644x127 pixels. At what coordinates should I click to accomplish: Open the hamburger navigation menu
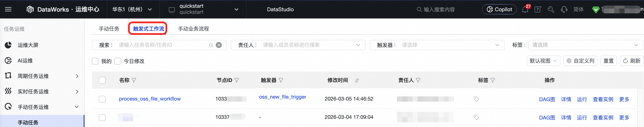[8, 9]
